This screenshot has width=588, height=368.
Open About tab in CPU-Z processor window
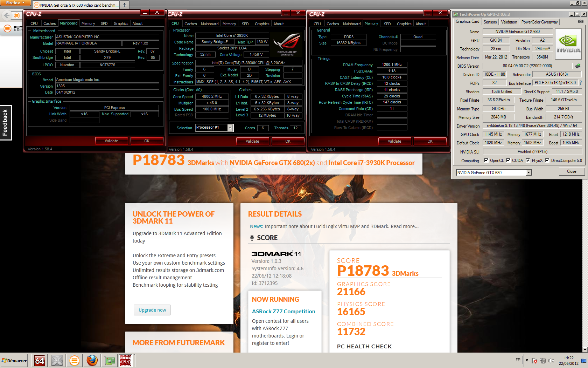(279, 24)
